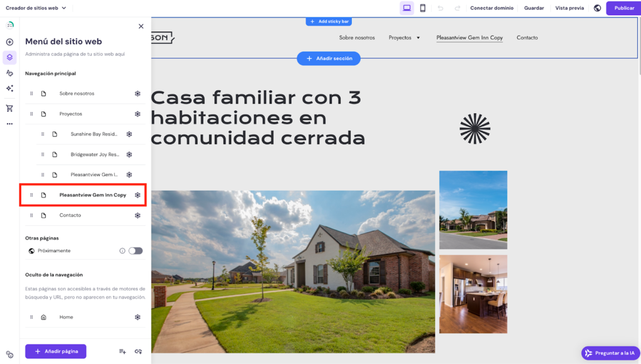Click the more options ellipsis in sidebar
641x364 pixels.
9,124
